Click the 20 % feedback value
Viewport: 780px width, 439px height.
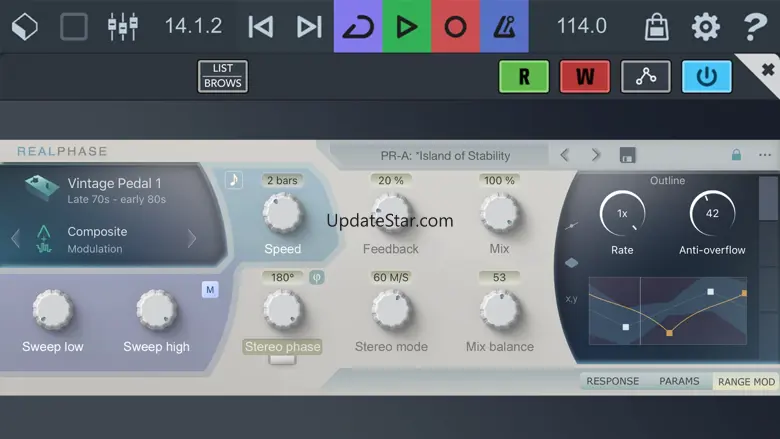(390, 180)
